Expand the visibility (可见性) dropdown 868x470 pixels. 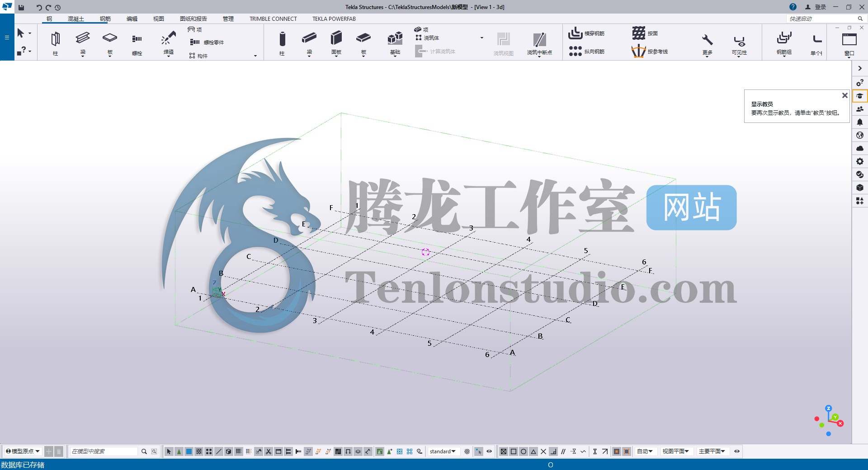tap(739, 56)
